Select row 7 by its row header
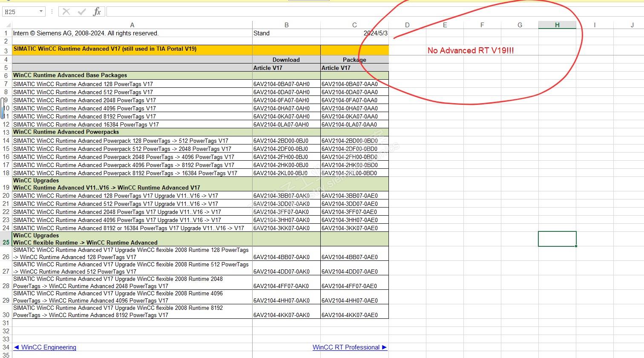Screen dimensions: 644x358 6,84
